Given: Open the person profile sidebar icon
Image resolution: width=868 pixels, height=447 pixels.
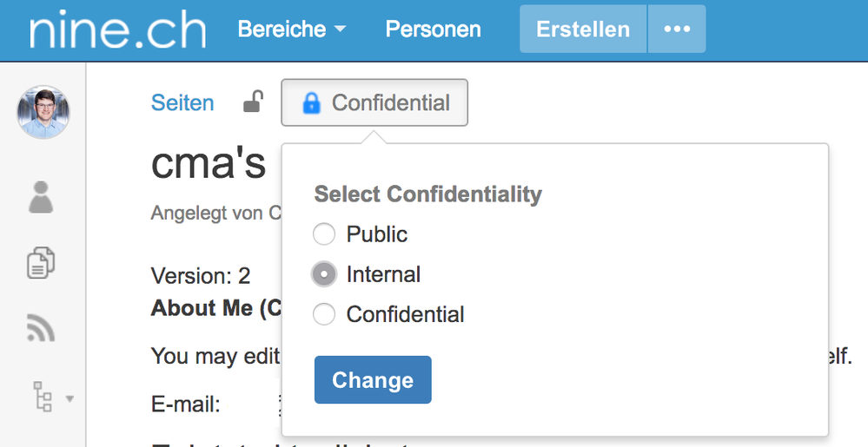Looking at the screenshot, I should tap(41, 197).
